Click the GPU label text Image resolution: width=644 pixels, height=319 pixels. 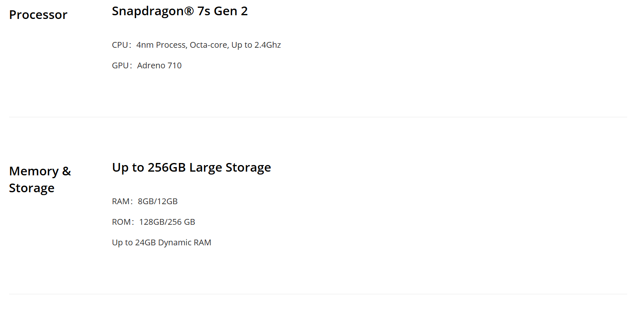[120, 65]
